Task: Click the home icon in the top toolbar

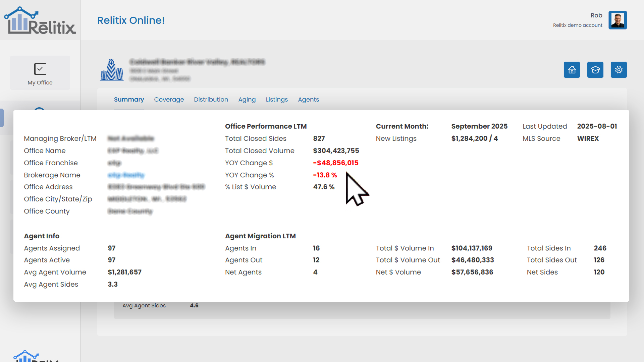Action: point(572,70)
